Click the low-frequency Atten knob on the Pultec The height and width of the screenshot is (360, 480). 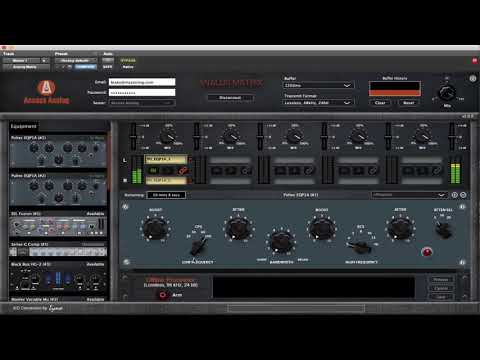coord(238,228)
